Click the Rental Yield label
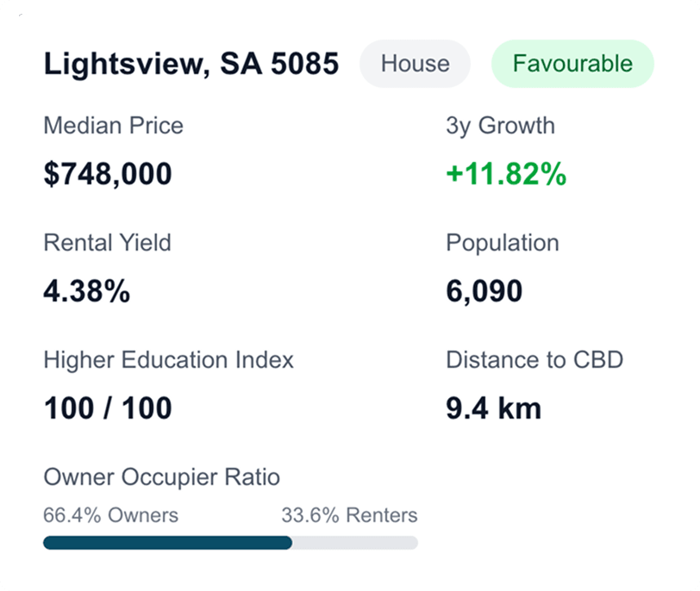 [x=107, y=243]
